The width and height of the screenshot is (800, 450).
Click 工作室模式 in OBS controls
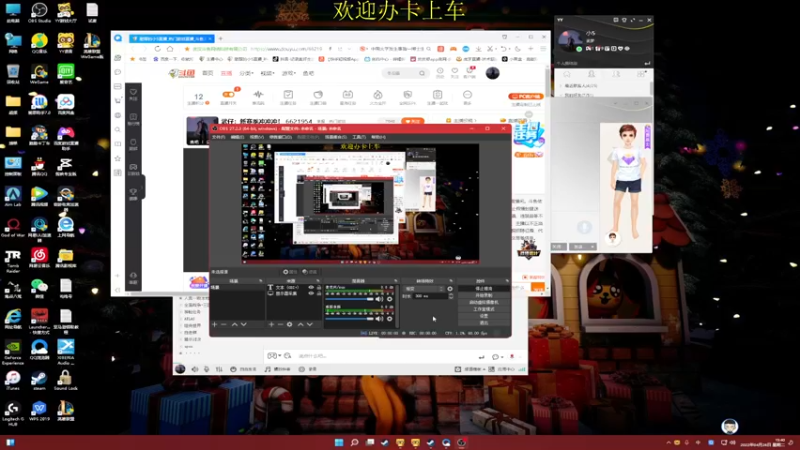pyautogui.click(x=484, y=309)
